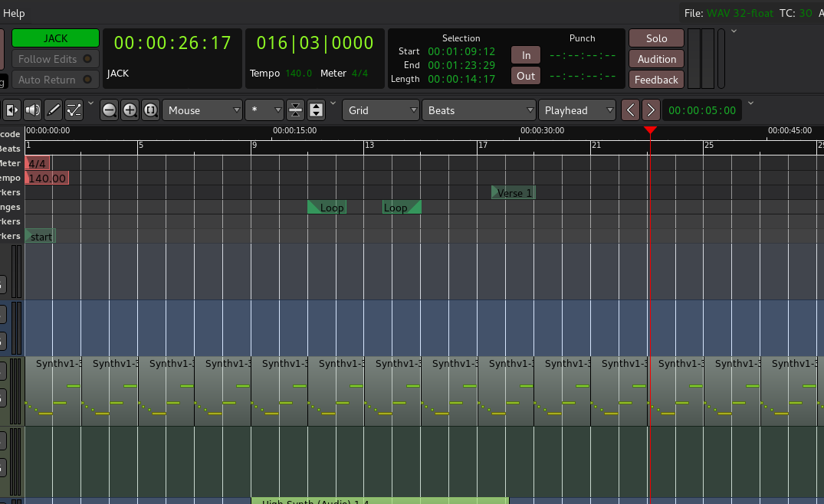Open the Grid snap mode dropdown

pyautogui.click(x=381, y=110)
